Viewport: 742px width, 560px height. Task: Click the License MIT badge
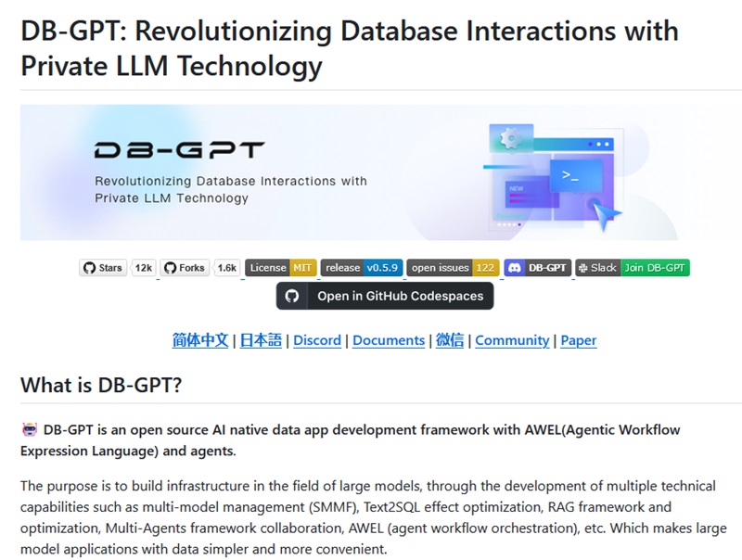pos(281,268)
